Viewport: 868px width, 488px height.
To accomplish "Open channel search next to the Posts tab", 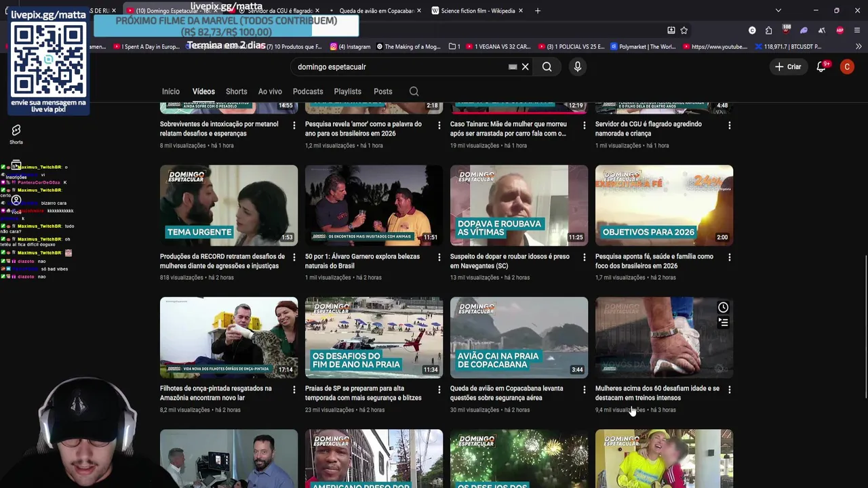I will (x=414, y=91).
